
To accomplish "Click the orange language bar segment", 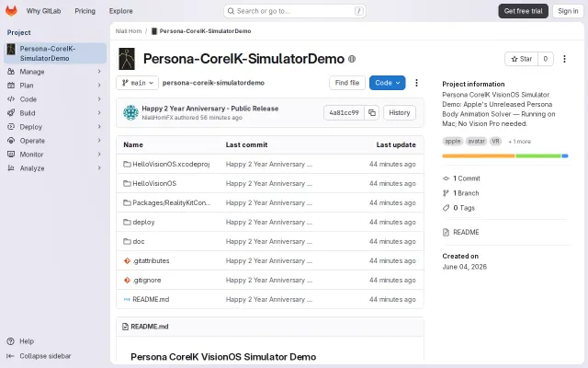I will tap(478, 155).
